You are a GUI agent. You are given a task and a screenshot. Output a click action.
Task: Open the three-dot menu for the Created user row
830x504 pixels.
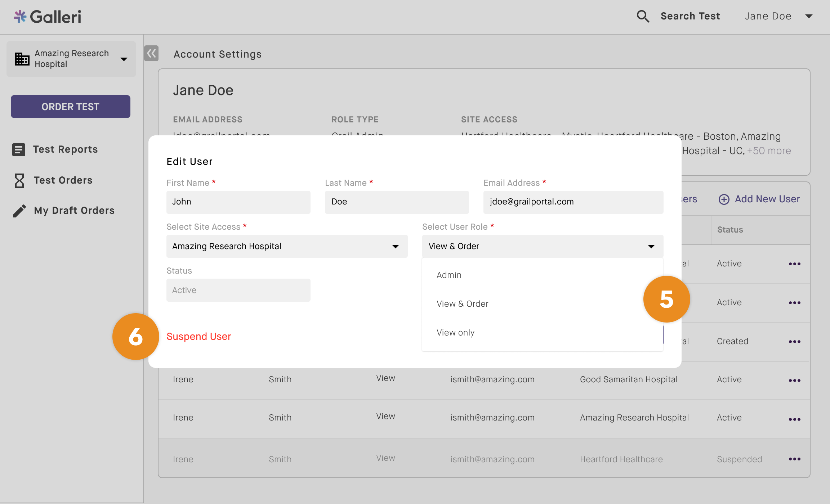794,342
